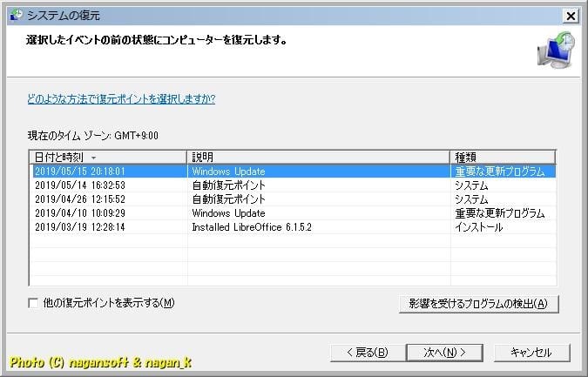The image size is (588, 377).
Task: Enable the show other restore points checkbox
Action: click(34, 303)
